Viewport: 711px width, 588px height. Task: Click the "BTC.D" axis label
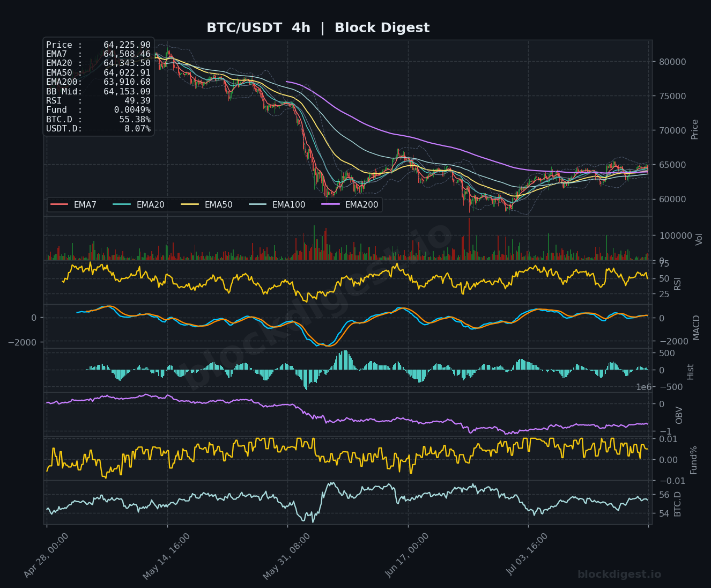click(x=677, y=504)
